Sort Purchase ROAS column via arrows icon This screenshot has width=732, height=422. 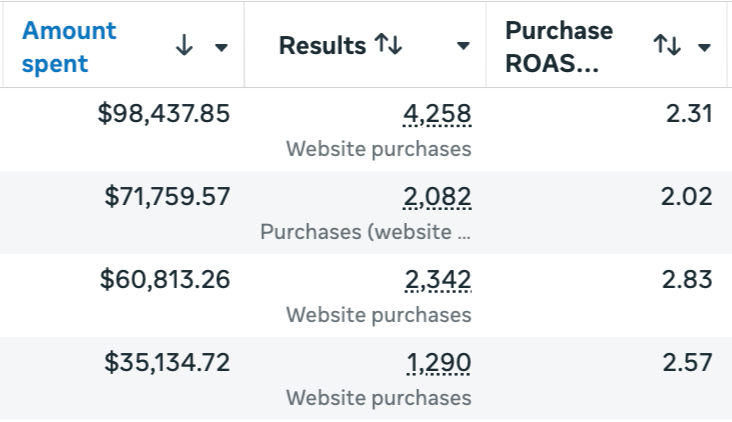point(667,45)
